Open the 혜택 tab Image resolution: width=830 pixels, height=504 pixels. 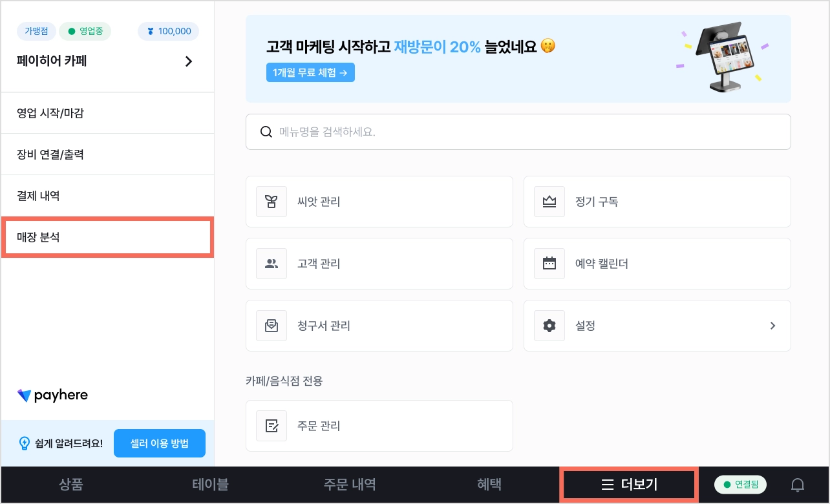(x=489, y=485)
